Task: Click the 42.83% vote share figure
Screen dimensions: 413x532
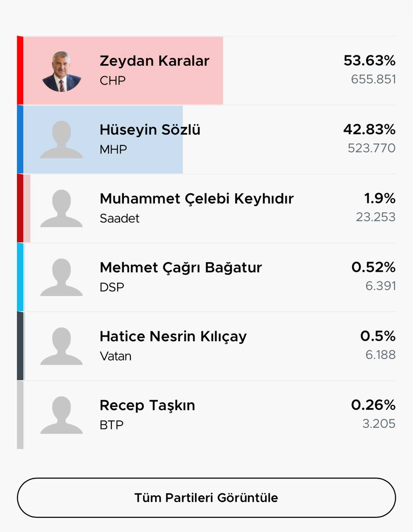Action: tap(369, 130)
